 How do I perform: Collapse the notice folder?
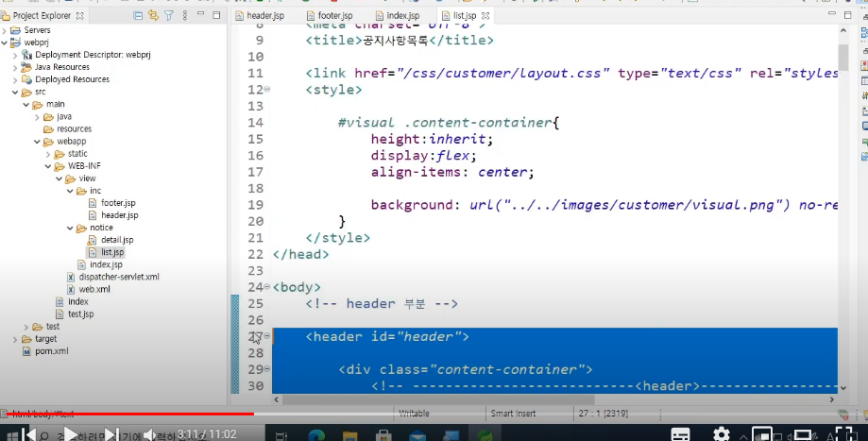point(71,228)
